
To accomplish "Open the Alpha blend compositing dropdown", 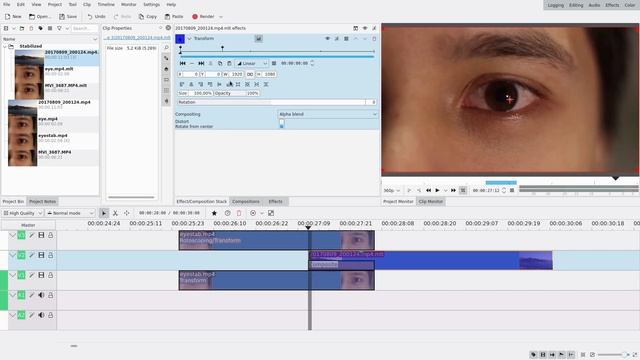I will (x=327, y=114).
